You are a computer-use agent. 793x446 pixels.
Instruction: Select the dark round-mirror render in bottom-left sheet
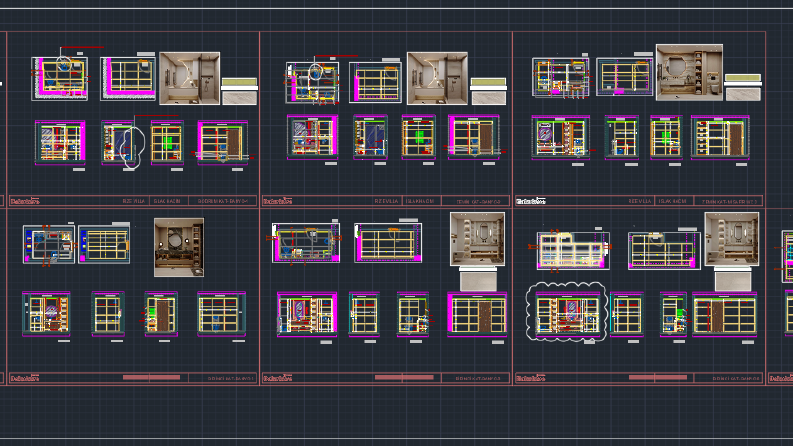[x=179, y=247]
